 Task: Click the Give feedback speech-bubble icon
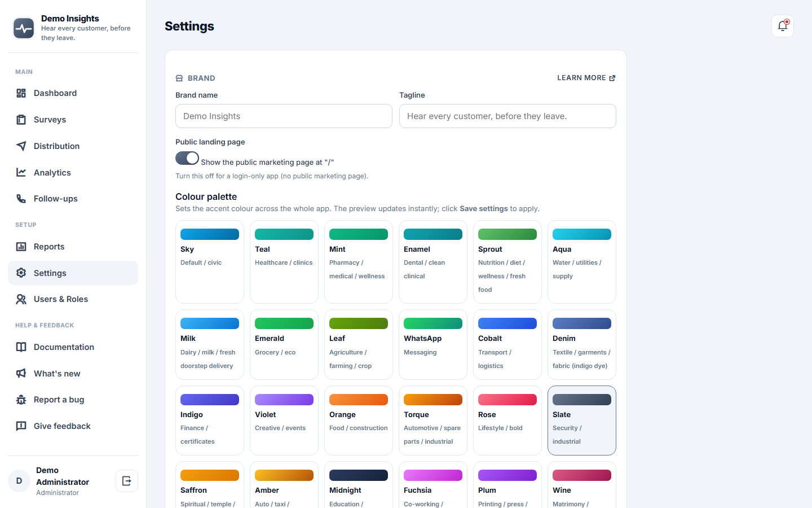pyautogui.click(x=21, y=426)
